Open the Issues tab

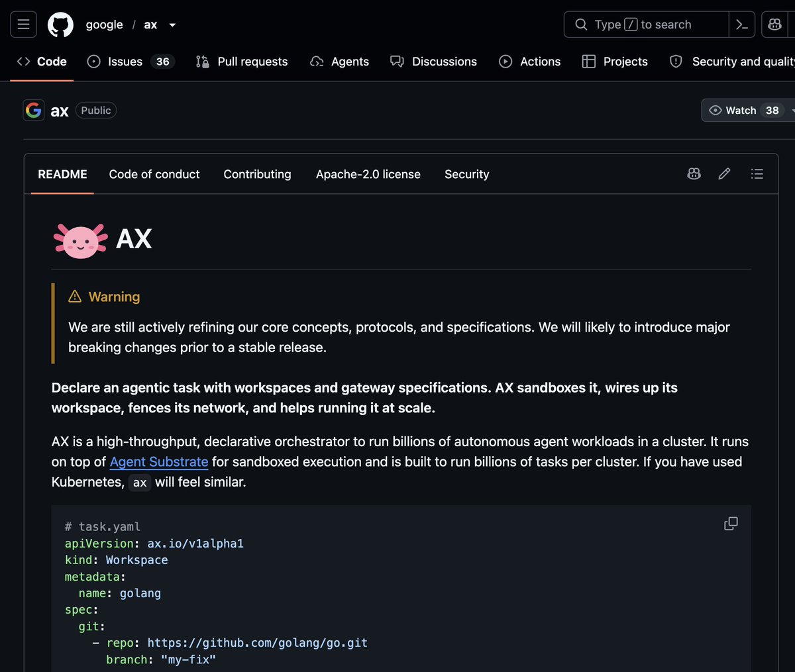coord(131,62)
